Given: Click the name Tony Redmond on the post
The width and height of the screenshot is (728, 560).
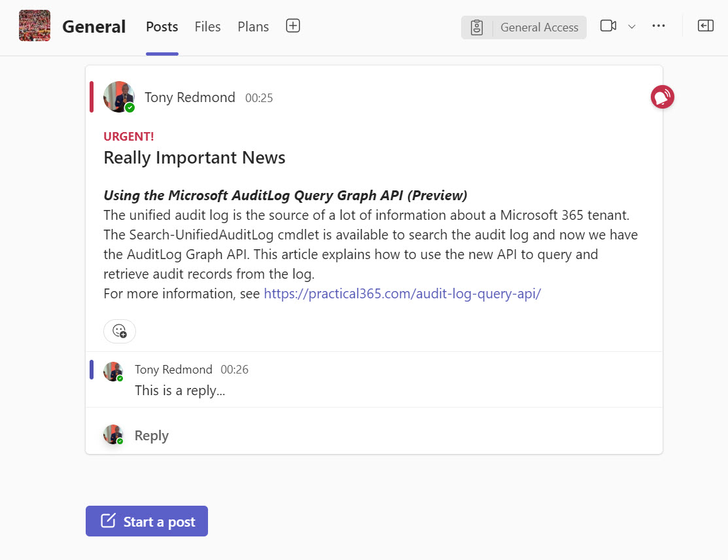Looking at the screenshot, I should (190, 97).
